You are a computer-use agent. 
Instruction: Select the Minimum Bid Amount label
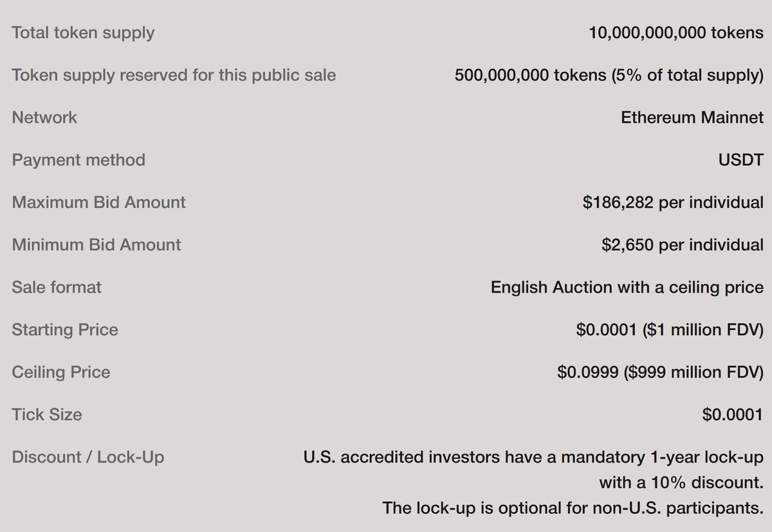[96, 244]
